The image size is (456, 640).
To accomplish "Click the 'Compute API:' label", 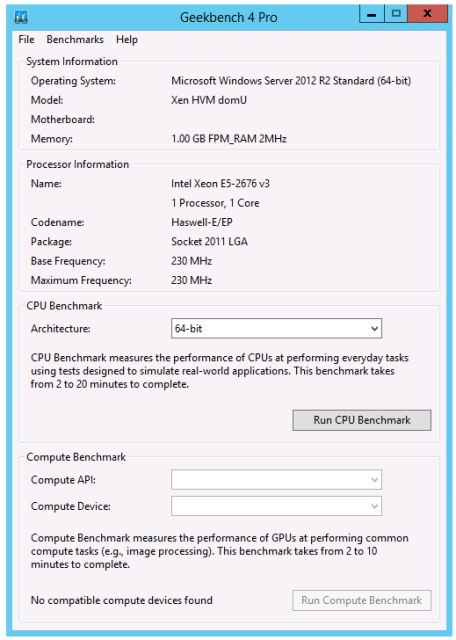I will tap(63, 480).
